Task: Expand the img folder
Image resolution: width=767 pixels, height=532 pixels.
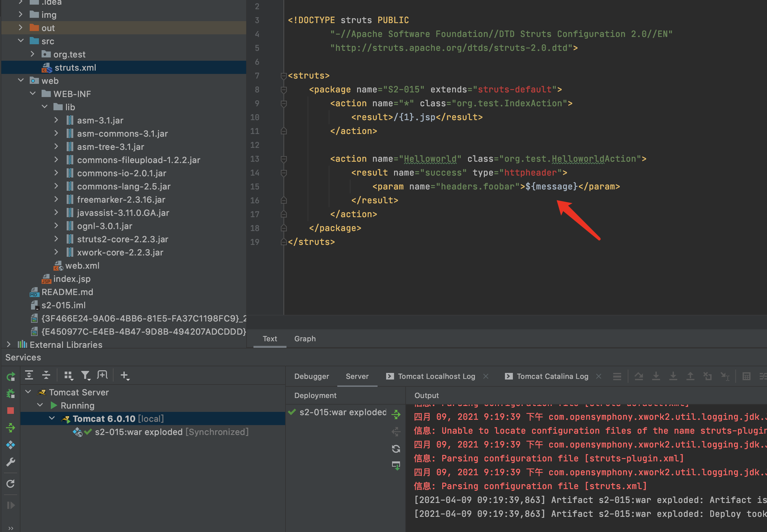Action: [x=21, y=14]
